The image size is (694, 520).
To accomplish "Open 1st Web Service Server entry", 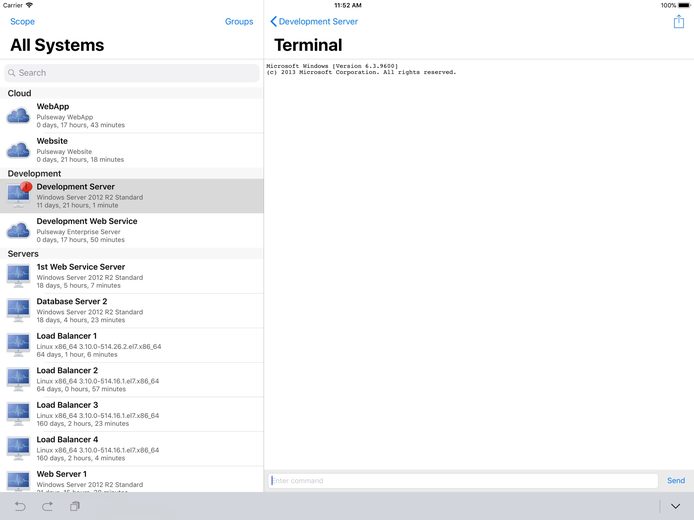I will point(132,276).
